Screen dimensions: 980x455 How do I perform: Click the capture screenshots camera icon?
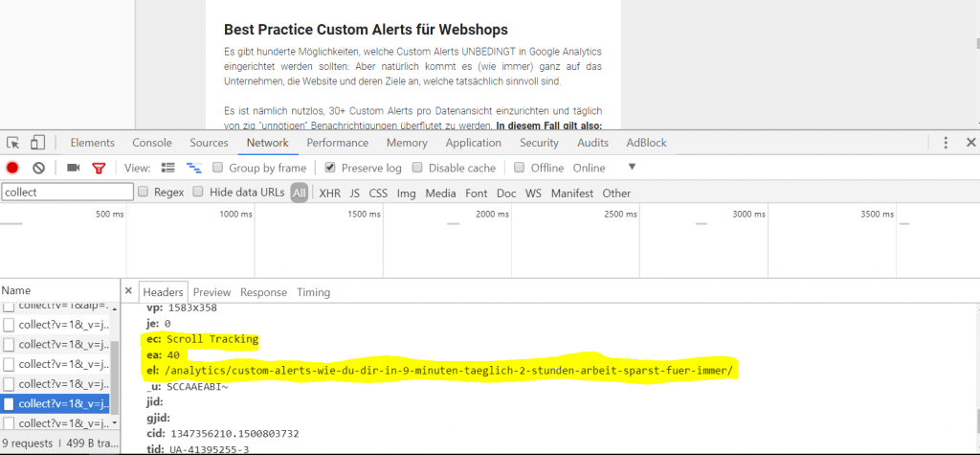point(73,168)
